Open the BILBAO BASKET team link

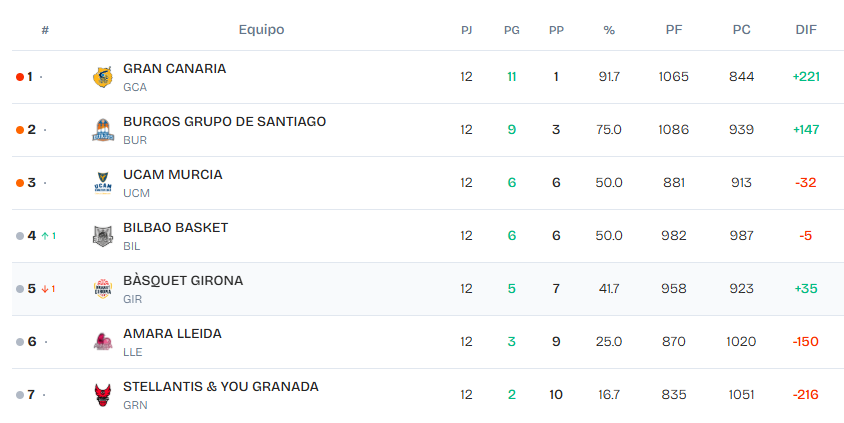coord(175,228)
